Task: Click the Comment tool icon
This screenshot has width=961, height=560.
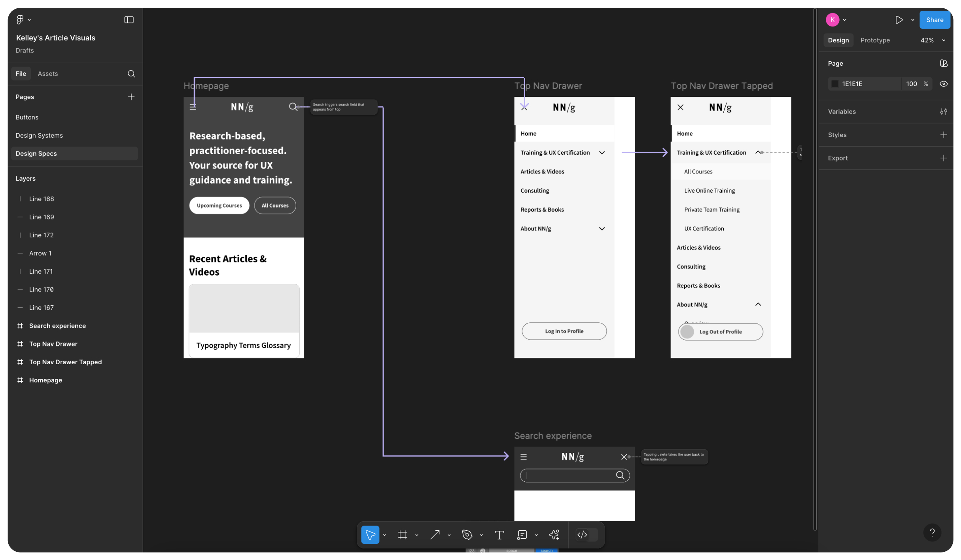Action: 522,535
